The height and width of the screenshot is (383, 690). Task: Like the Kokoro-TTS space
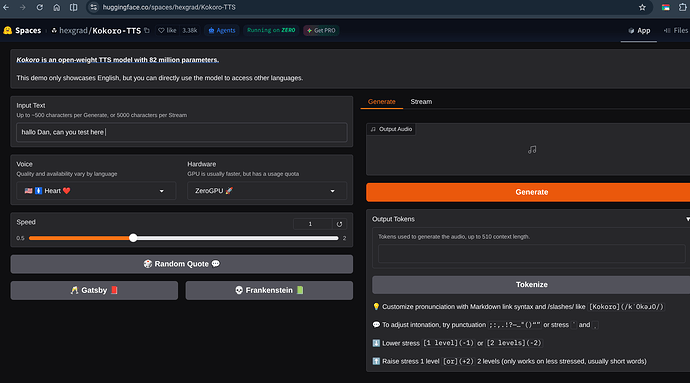pos(167,30)
